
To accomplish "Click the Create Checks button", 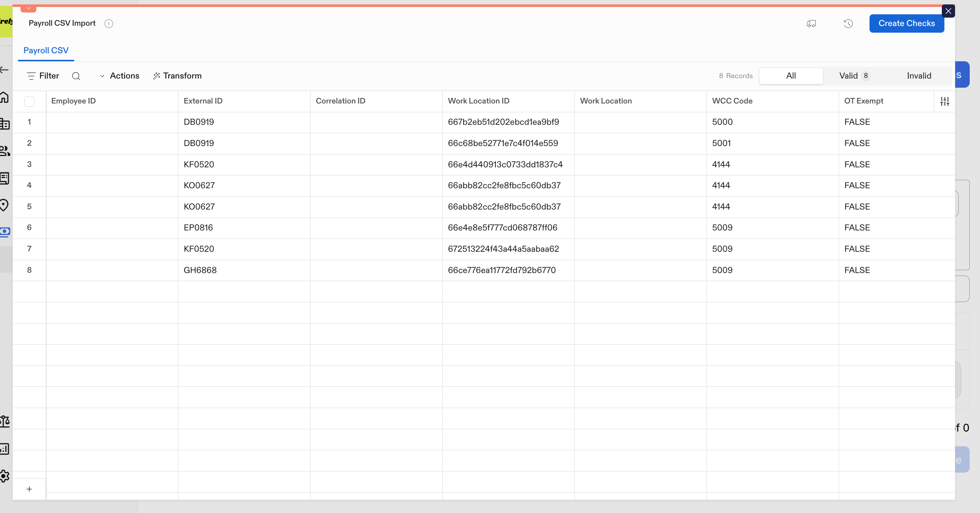I will pyautogui.click(x=907, y=23).
